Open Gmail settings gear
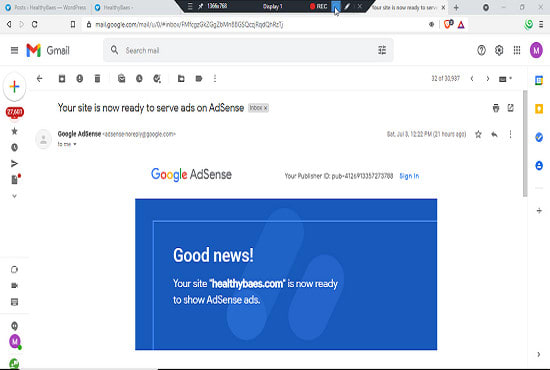The height and width of the screenshot is (370, 550). coord(499,51)
